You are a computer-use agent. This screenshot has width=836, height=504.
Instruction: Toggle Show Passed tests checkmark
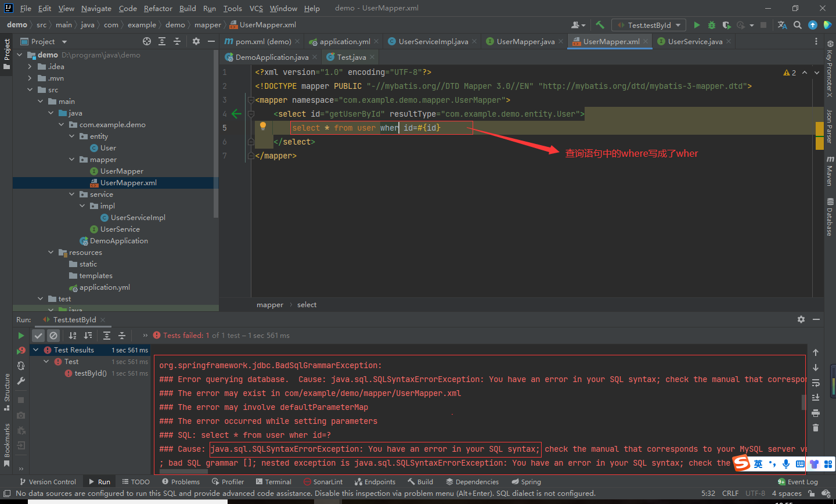[x=38, y=336]
